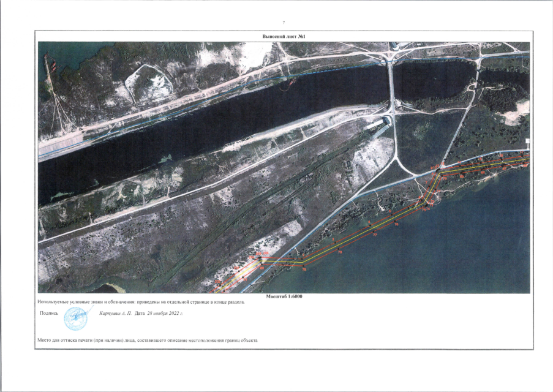Click the blue round seal stamp
The image size is (553, 392).
pyautogui.click(x=77, y=318)
